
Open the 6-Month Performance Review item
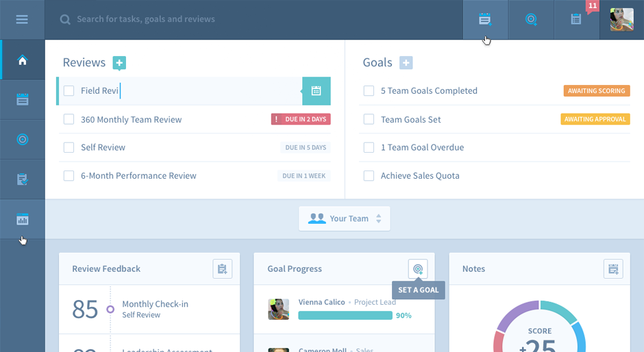[138, 176]
